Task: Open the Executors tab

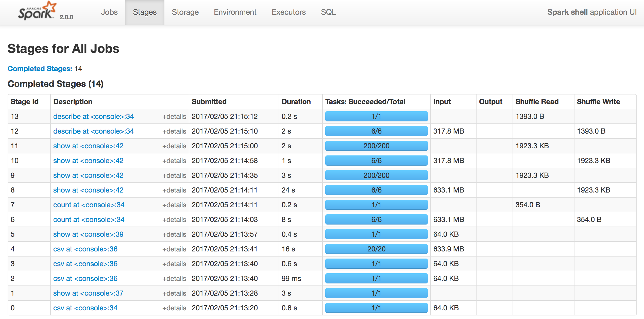Action: [289, 12]
